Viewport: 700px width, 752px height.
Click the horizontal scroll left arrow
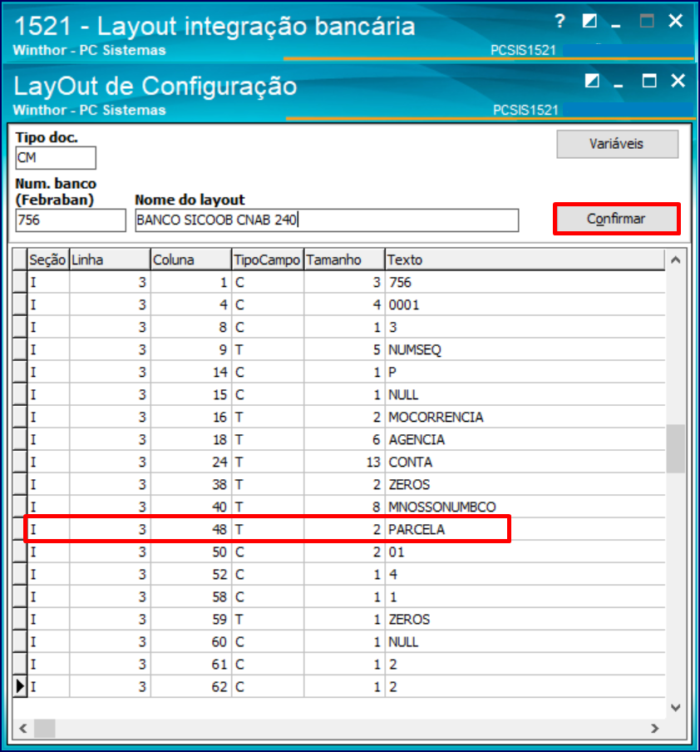22,729
